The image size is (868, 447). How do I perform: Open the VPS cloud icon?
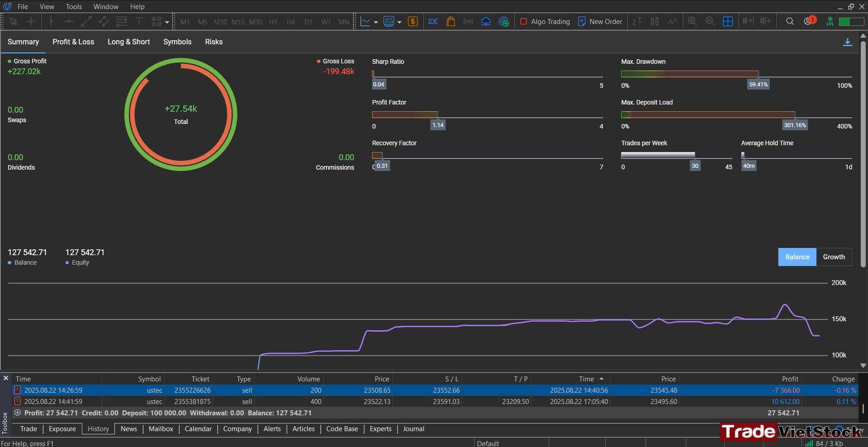pos(486,21)
